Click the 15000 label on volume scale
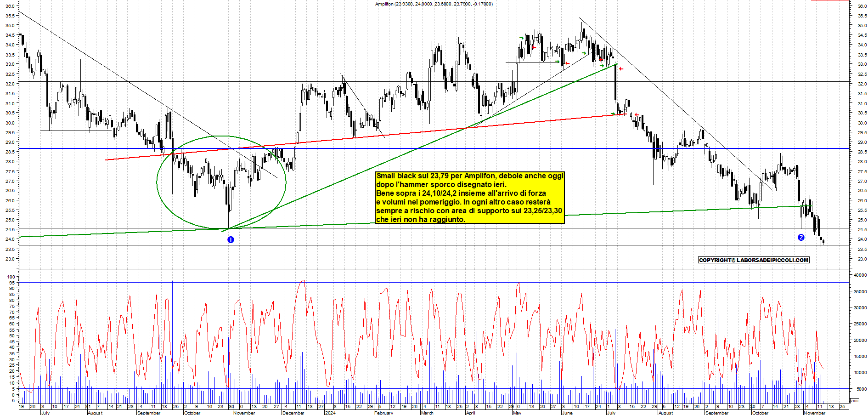 coord(860,356)
